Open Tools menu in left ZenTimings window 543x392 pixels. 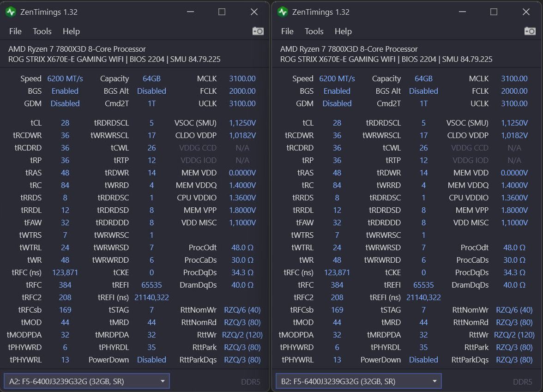coord(42,31)
